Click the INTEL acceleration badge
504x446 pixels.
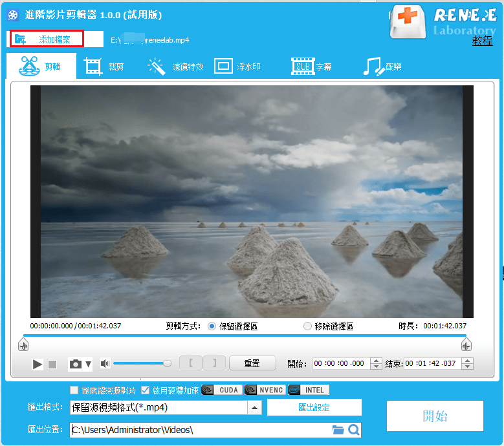[x=309, y=390]
